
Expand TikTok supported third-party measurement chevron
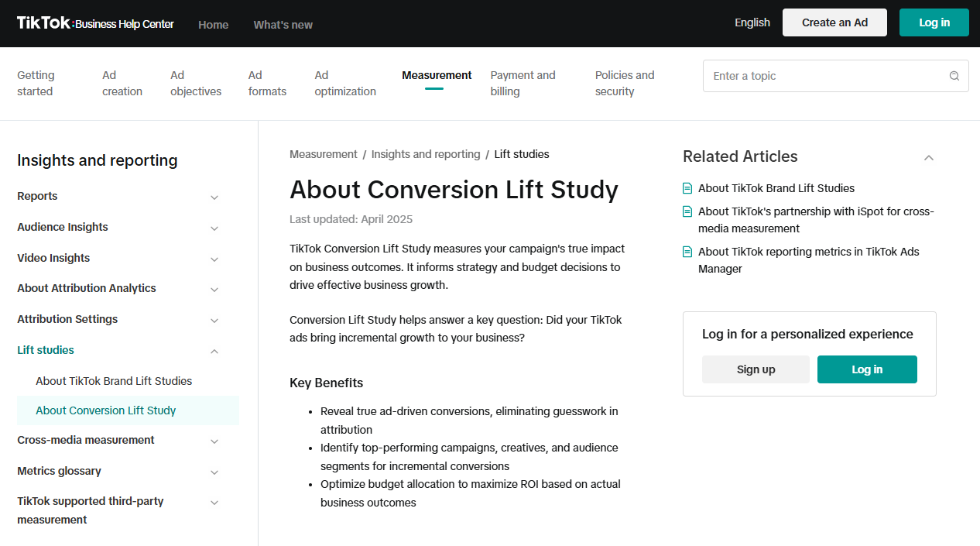[214, 503]
